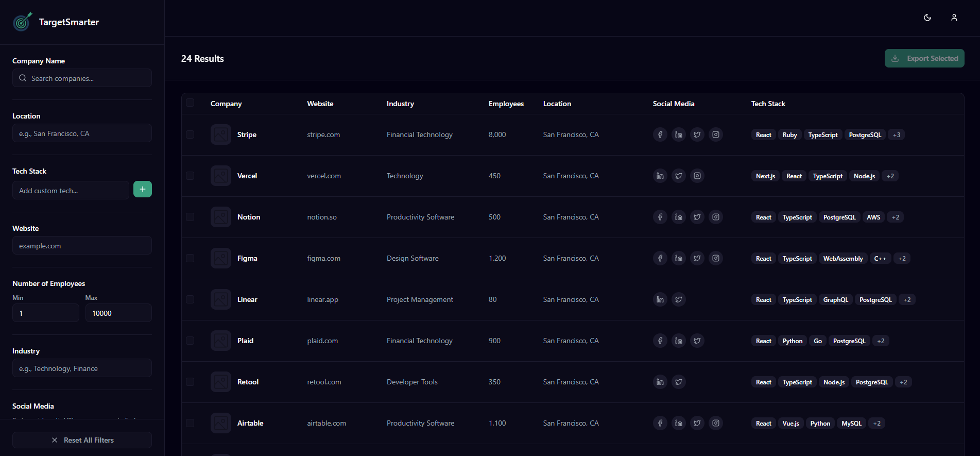Open Stripe's LinkedIn icon
Screen dimensions: 980x456
679,134
